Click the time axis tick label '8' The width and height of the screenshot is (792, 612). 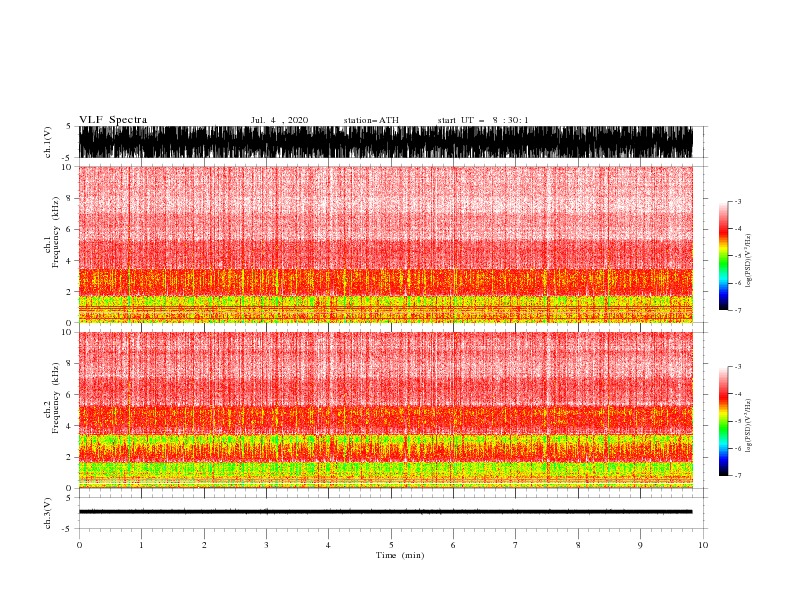tap(578, 545)
